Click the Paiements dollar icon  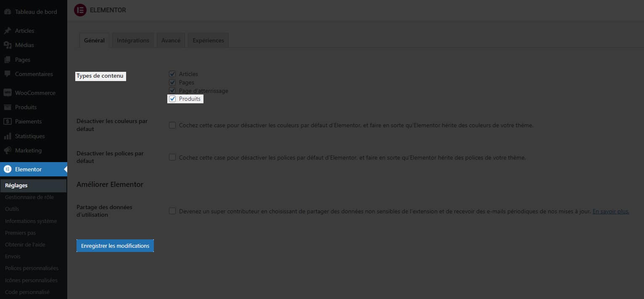7,121
